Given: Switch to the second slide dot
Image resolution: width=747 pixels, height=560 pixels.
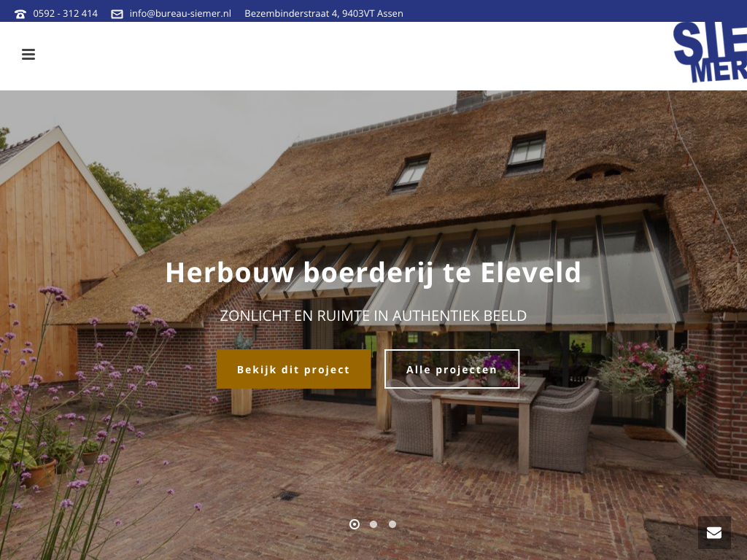Looking at the screenshot, I should point(373,524).
